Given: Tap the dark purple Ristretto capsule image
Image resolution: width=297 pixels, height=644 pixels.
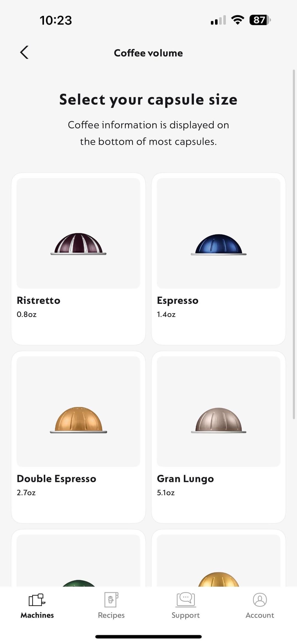Looking at the screenshot, I should tap(78, 244).
